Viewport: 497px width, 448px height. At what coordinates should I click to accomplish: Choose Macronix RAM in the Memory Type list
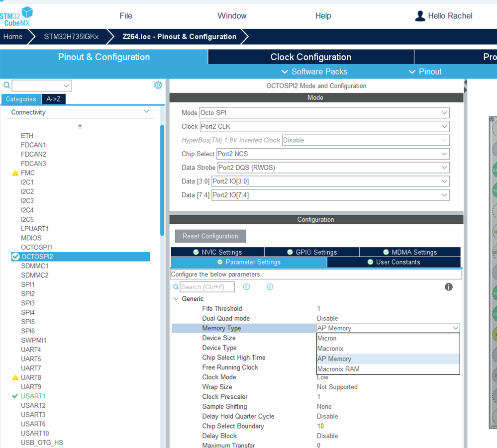click(x=388, y=369)
